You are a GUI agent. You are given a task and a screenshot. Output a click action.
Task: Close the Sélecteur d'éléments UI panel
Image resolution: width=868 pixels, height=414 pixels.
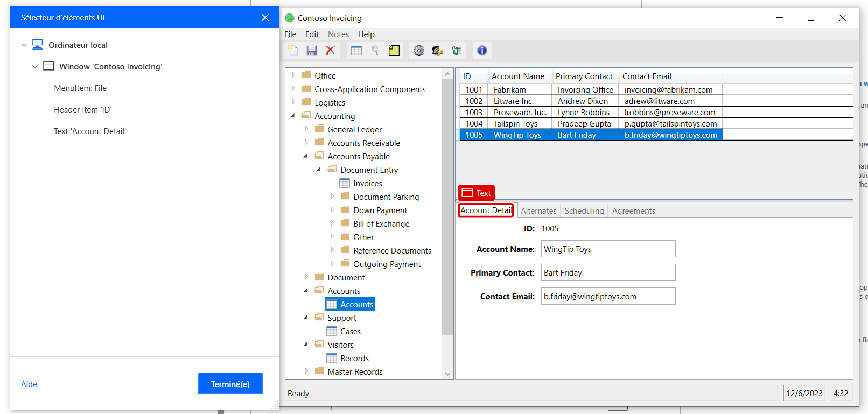[265, 18]
